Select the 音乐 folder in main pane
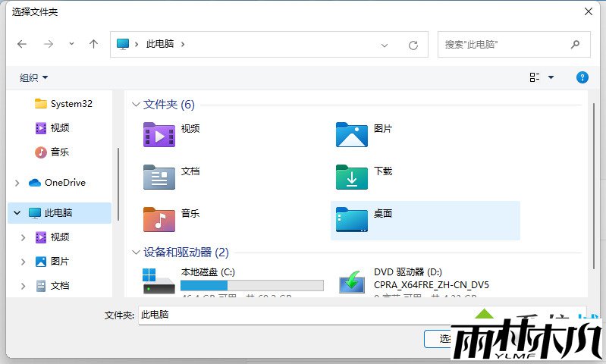Image resolution: width=606 pixels, height=364 pixels. click(159, 219)
